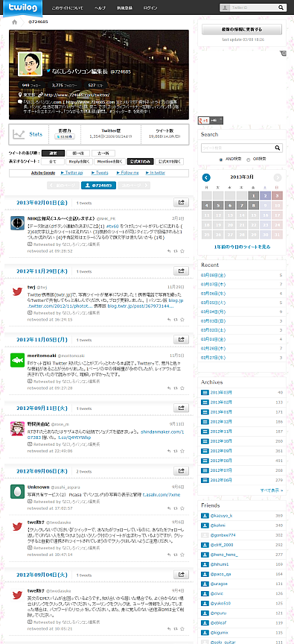The image size is (294, 644).
Task: Click the moritomoaki fish avatar
Action: pyautogui.click(x=17, y=360)
